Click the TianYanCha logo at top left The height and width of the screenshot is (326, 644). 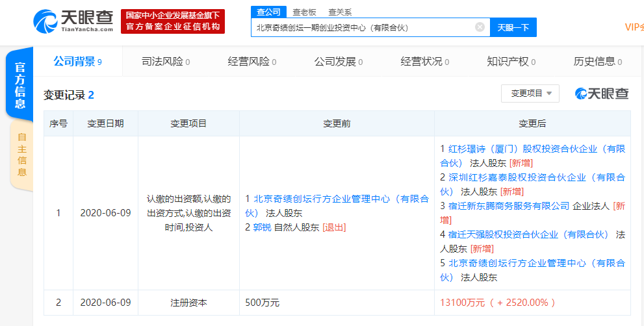pyautogui.click(x=73, y=21)
